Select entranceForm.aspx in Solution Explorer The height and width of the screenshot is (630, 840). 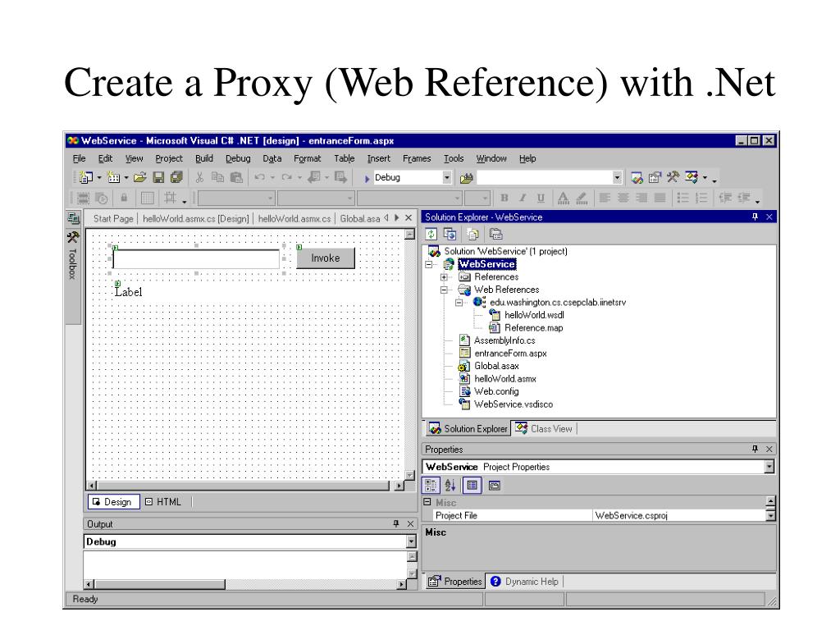(x=503, y=354)
